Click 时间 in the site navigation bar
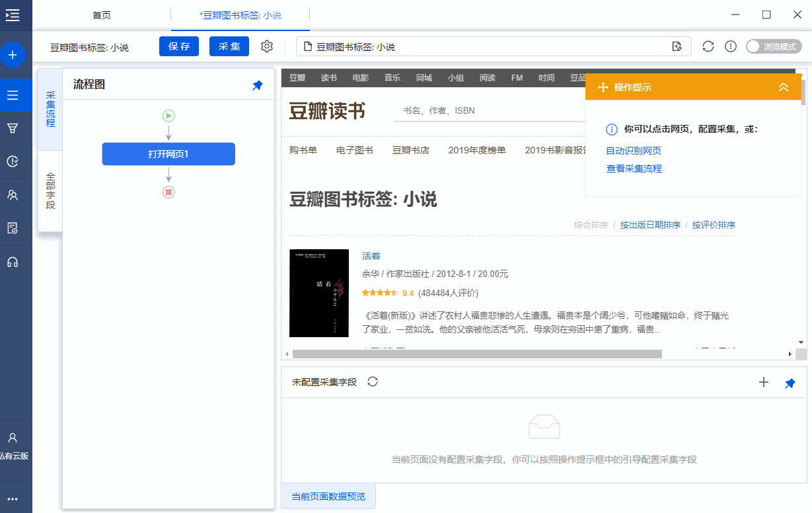Screen dimensions: 812x513 pyautogui.click(x=546, y=78)
